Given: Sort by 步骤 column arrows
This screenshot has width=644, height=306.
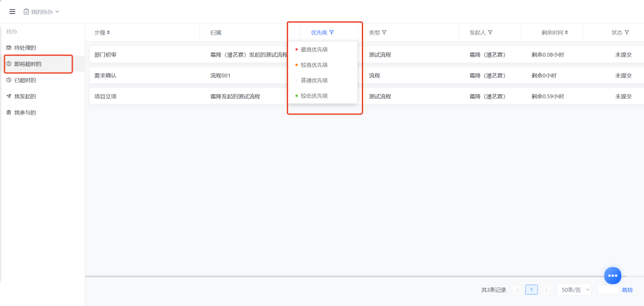Looking at the screenshot, I should tap(109, 32).
